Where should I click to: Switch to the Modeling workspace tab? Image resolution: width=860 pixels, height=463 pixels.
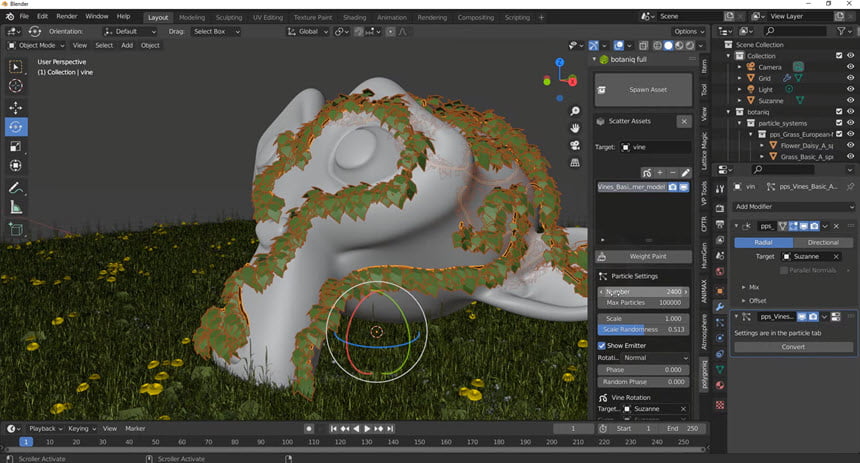[192, 18]
